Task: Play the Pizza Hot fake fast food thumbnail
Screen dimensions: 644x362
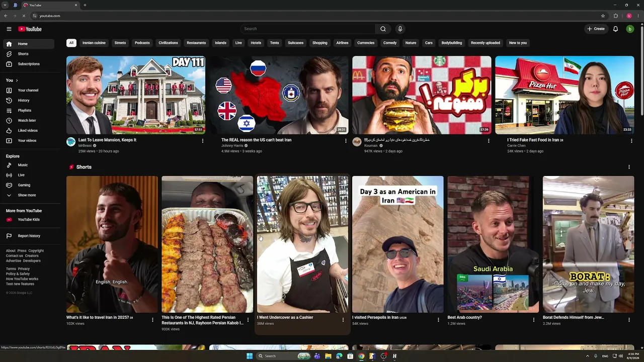Action: 565,95
